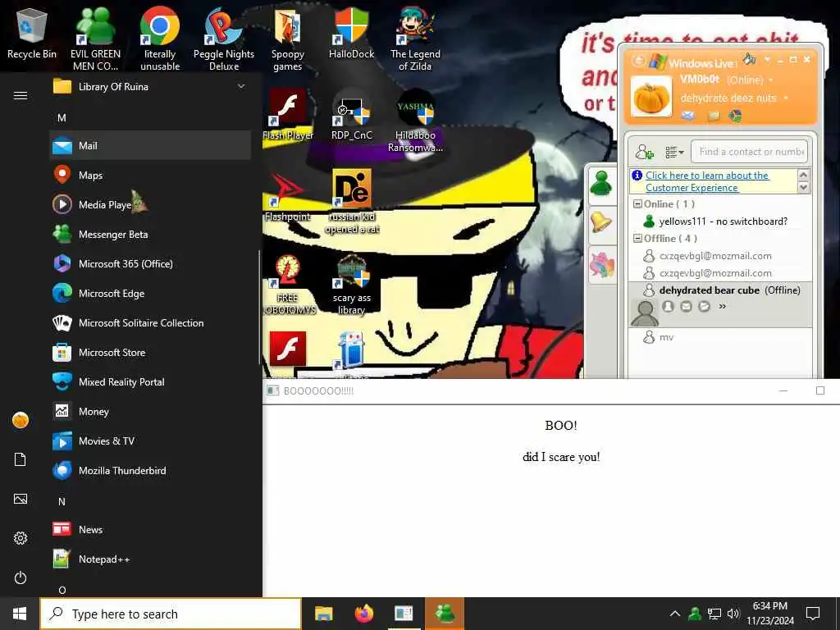Send e-mail icon under dehydrated bear cube
840x630 pixels.
point(687,307)
